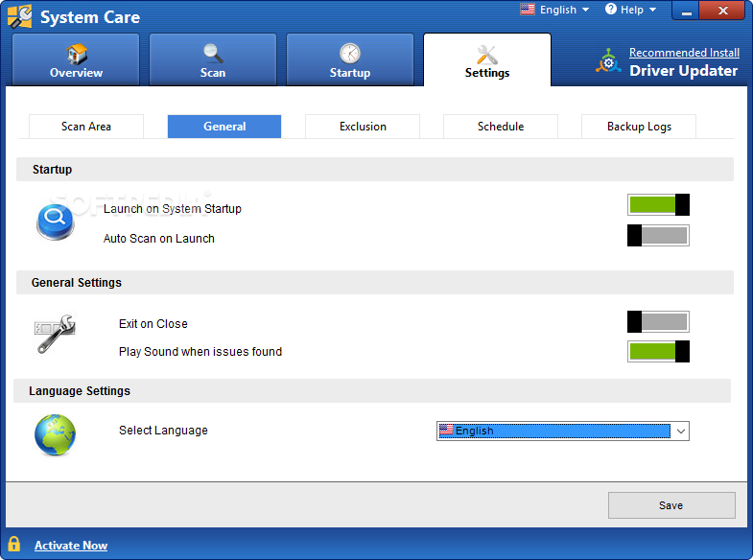The height and width of the screenshot is (560, 753).
Task: Enable the Exit on Close toggle
Action: (658, 322)
